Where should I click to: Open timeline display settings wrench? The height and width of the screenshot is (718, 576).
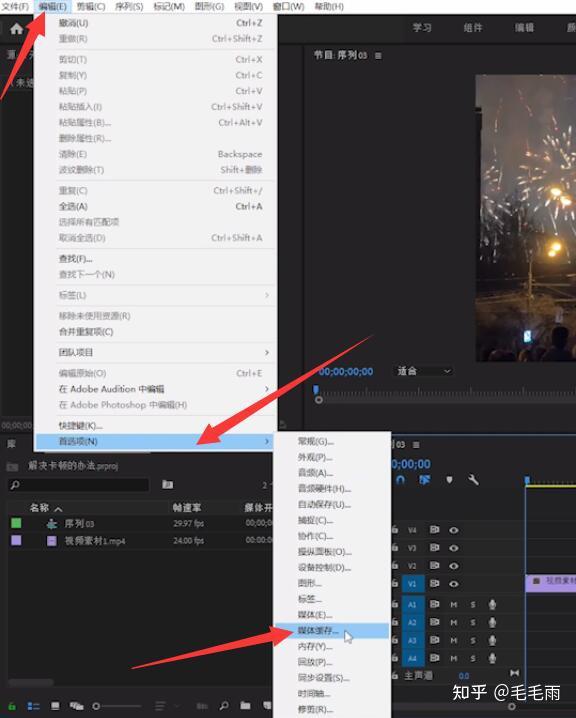[473, 480]
